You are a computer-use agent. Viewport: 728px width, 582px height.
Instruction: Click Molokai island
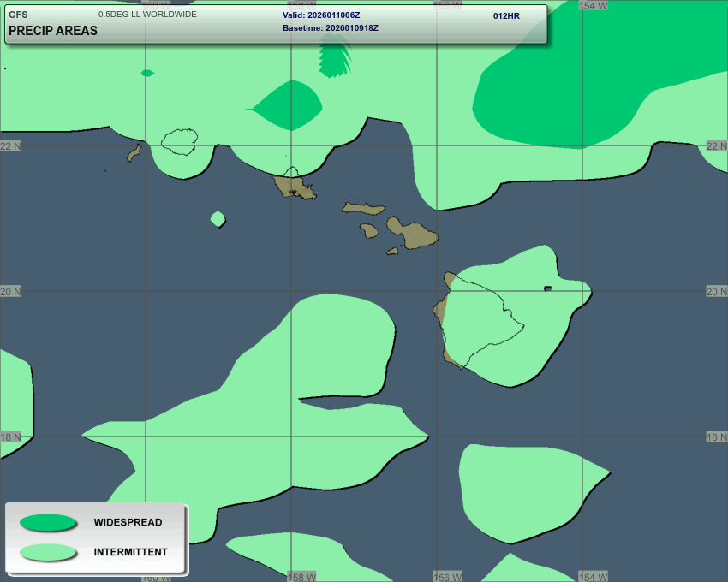click(x=363, y=208)
